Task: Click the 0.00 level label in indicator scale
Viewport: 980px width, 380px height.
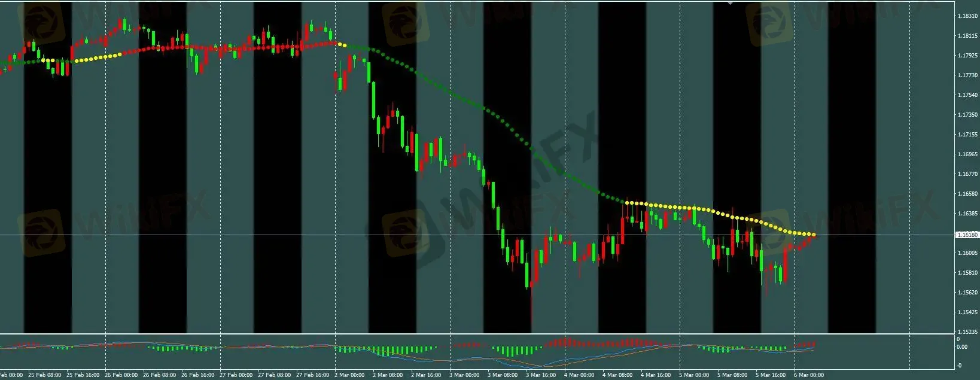Action: point(961,347)
